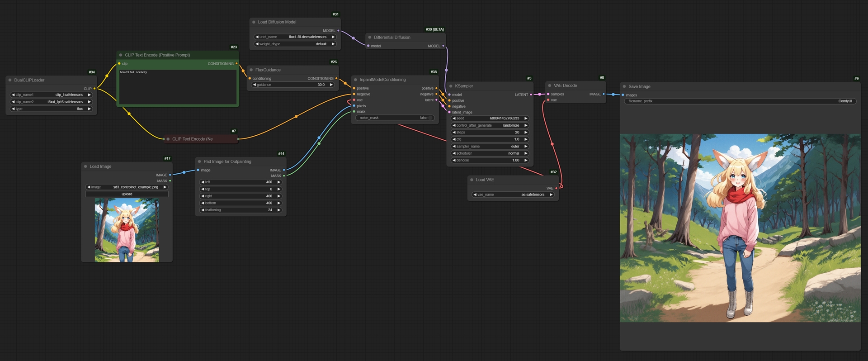Collapse the KSampler node using its title dot
Viewport: 868px width, 361px height.
click(x=451, y=86)
